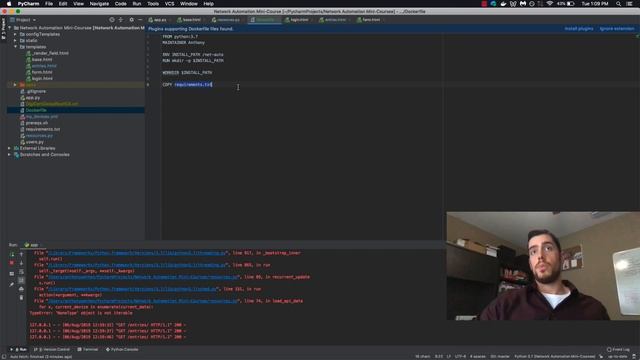Click the pin tab icon in Run panel
640x360 pixels.
(12, 284)
